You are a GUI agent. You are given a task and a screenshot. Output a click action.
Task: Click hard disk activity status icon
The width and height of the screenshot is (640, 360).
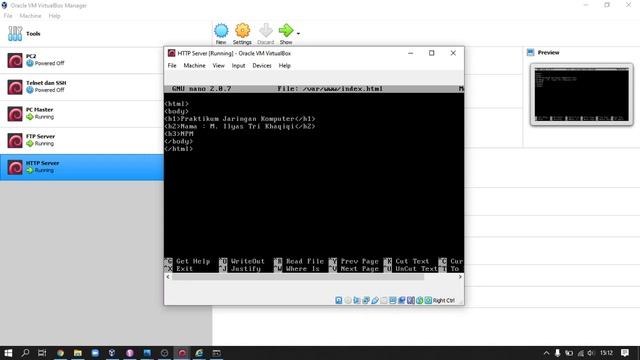[339, 300]
